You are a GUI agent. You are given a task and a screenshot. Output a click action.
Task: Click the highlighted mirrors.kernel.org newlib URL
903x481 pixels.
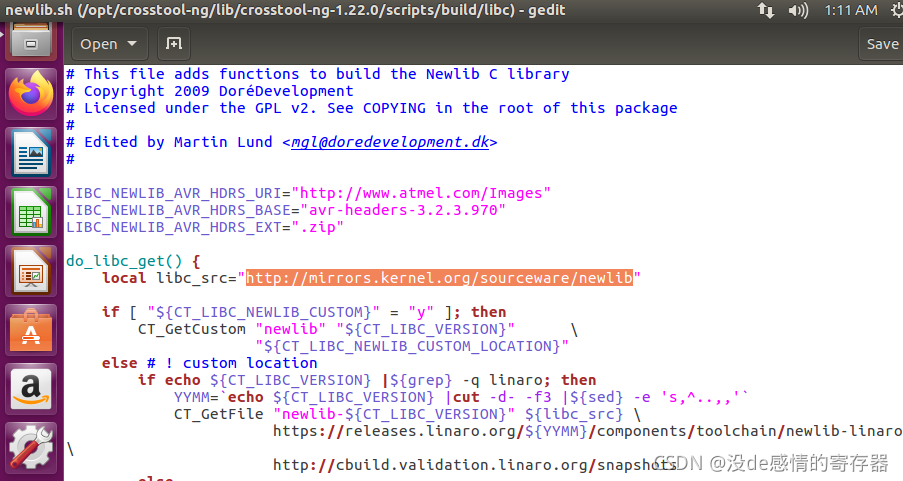pyautogui.click(x=439, y=278)
